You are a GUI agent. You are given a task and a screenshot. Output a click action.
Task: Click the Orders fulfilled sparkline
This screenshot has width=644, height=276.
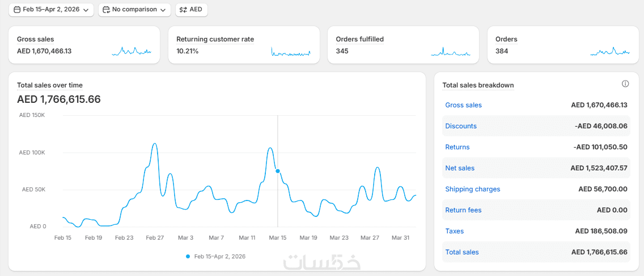pos(451,51)
